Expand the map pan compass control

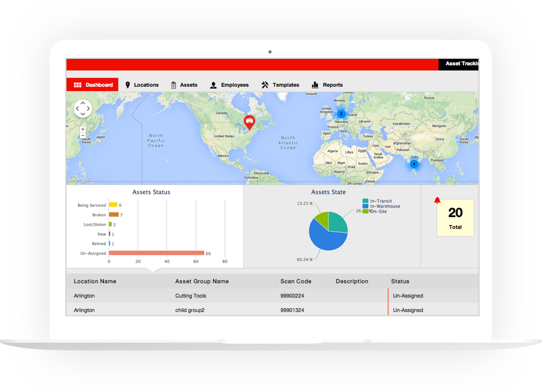click(x=83, y=108)
